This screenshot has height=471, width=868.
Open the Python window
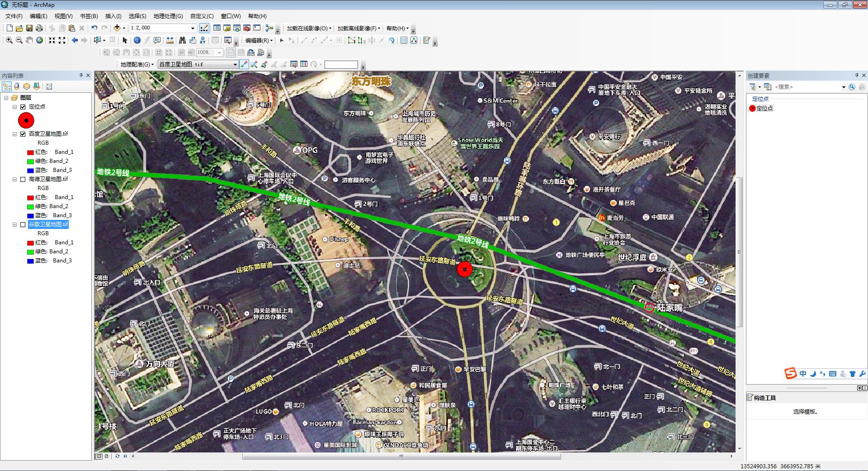[x=257, y=28]
